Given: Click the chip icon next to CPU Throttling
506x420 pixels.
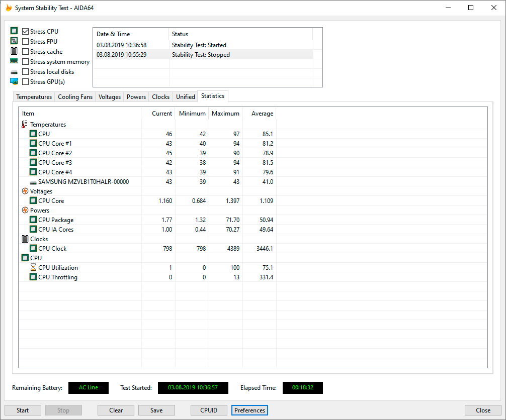Looking at the screenshot, I should click(33, 277).
